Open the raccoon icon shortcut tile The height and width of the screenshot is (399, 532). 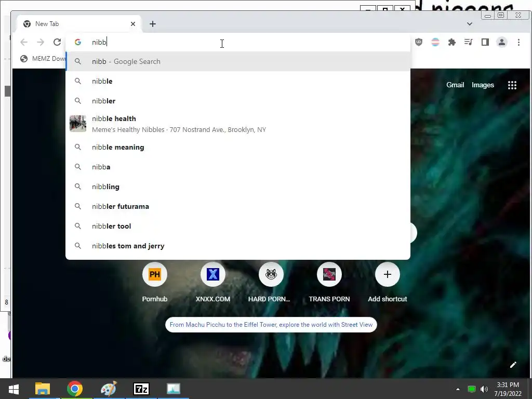point(271,274)
